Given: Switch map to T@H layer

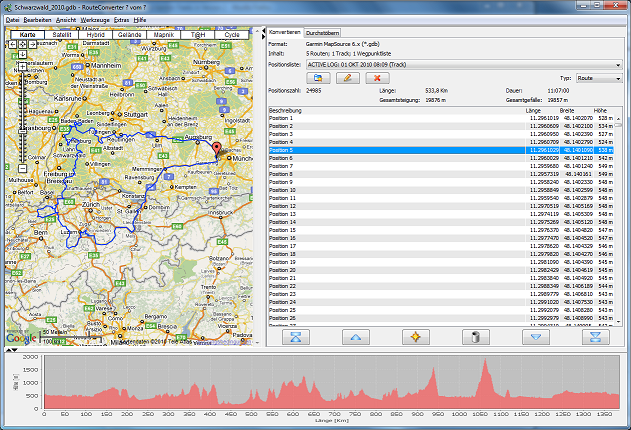Looking at the screenshot, I should coord(198,35).
